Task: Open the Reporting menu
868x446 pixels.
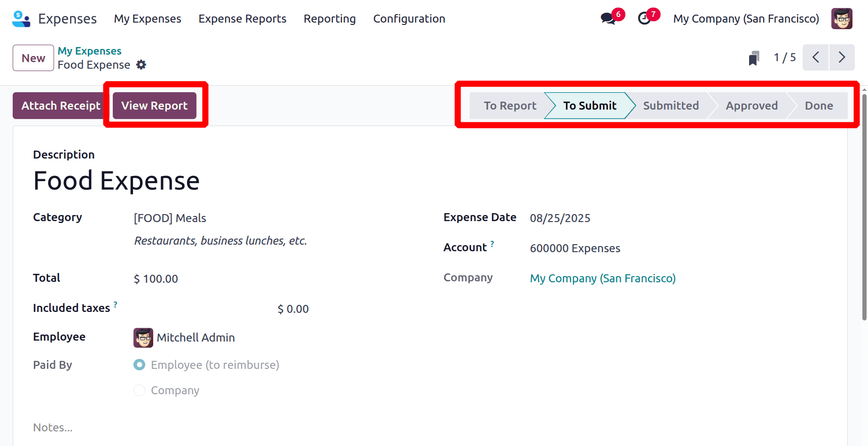Action: [330, 19]
